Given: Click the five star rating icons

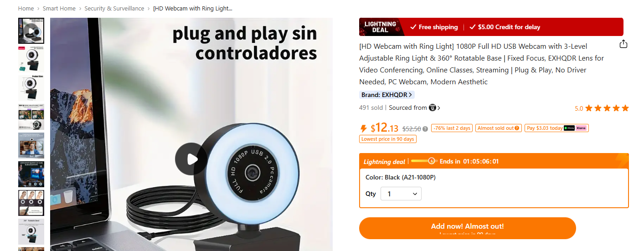Looking at the screenshot, I should click(x=607, y=108).
